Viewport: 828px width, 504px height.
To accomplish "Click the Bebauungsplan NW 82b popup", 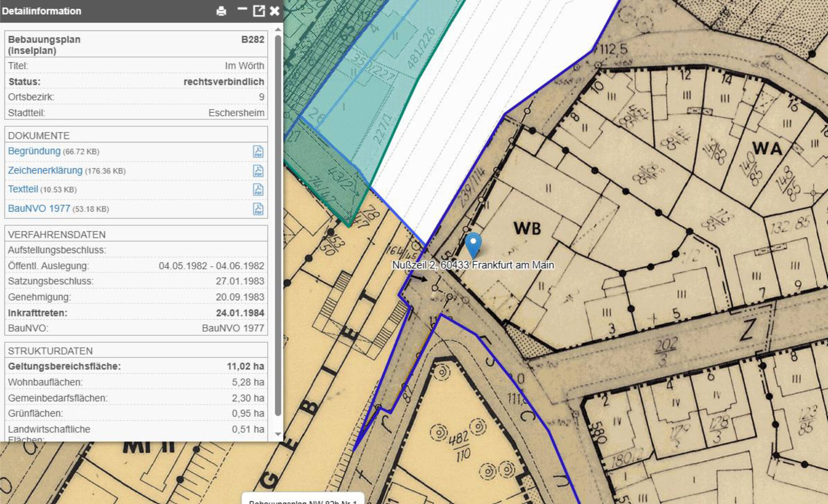I will click(x=303, y=498).
